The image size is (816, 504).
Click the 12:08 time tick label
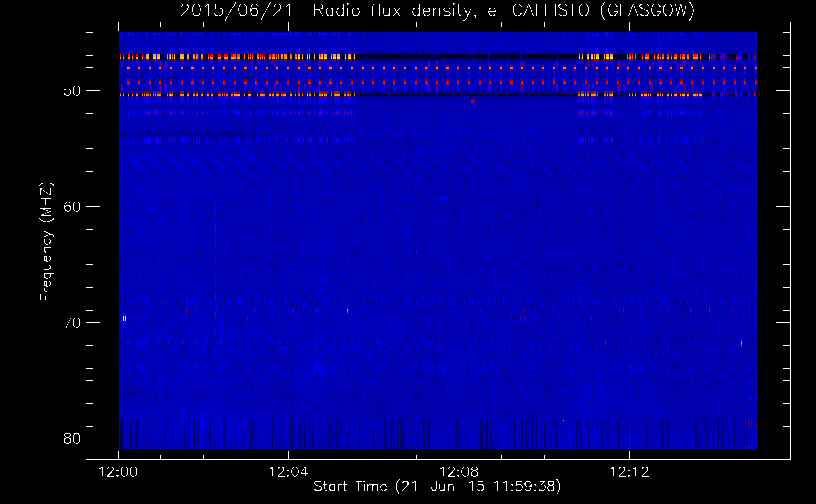coord(459,472)
